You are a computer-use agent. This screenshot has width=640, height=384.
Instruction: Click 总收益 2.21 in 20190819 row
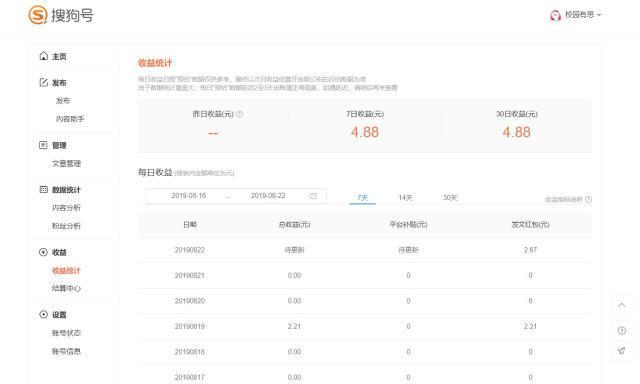pyautogui.click(x=294, y=326)
